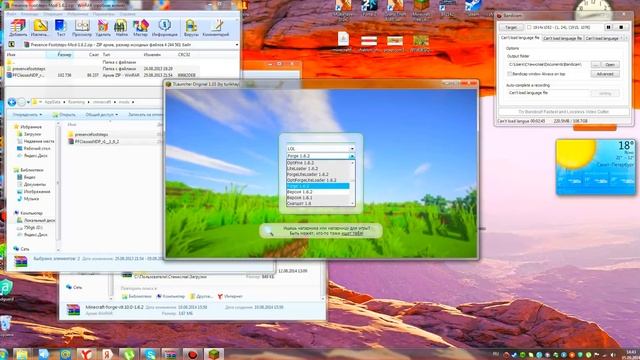Click the Advanced button in Bandicam
The image size is (640, 360).
pos(605,74)
